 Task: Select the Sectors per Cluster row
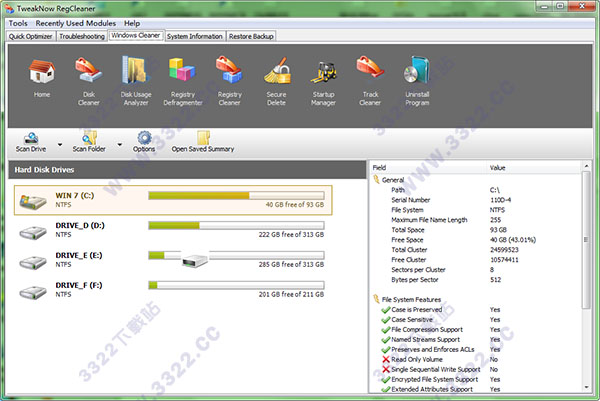[x=476, y=269]
